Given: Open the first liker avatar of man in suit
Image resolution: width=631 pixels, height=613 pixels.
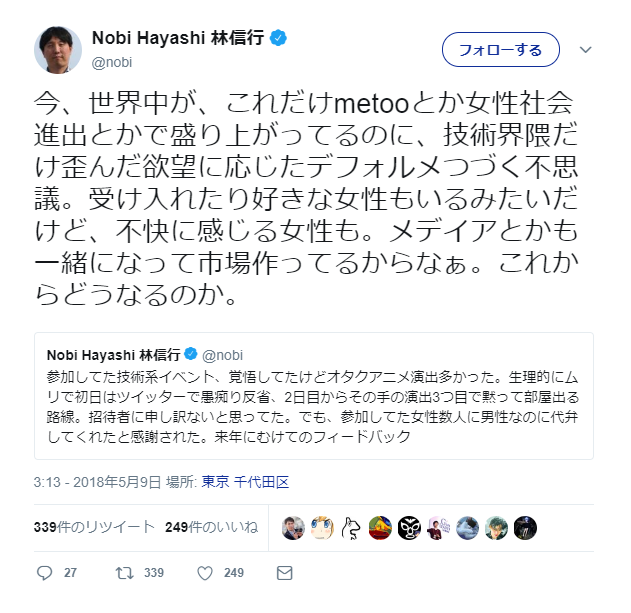Looking at the screenshot, I should click(x=293, y=528).
